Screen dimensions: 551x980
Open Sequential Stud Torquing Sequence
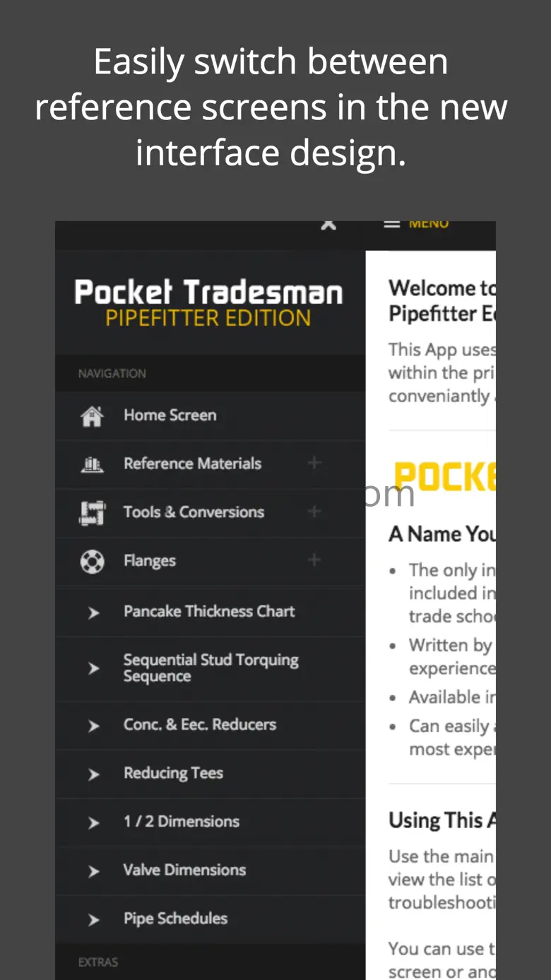tap(211, 668)
